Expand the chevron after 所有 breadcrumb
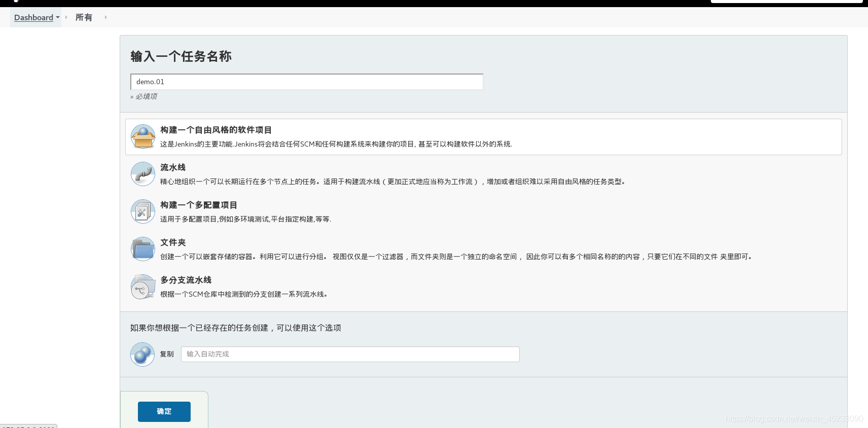 coord(105,17)
